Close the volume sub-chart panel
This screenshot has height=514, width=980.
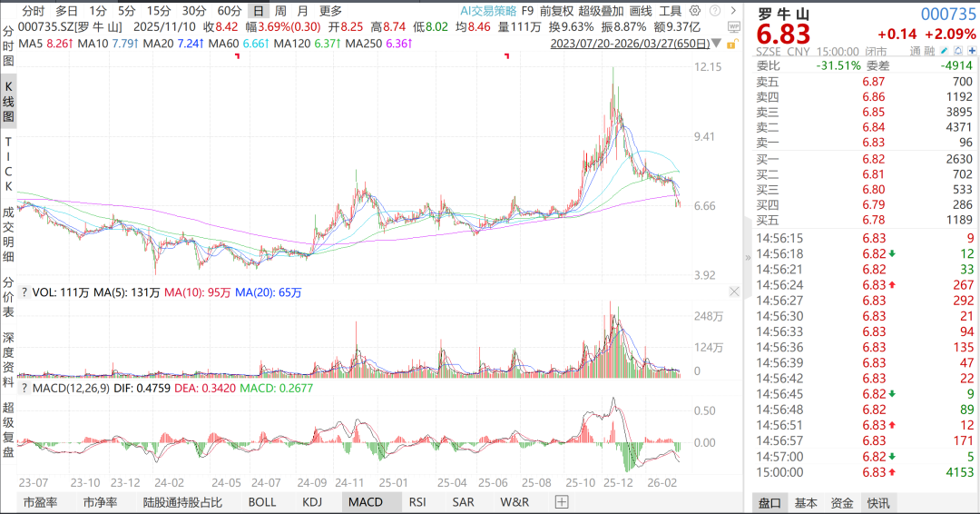(x=733, y=292)
